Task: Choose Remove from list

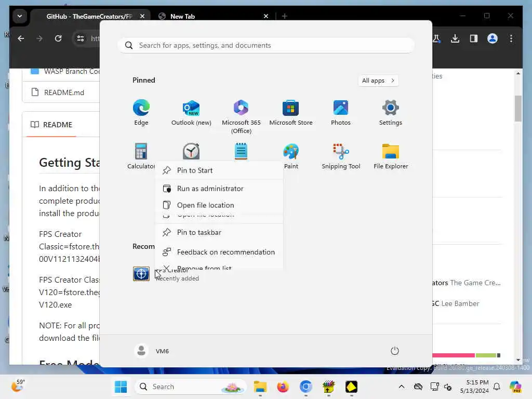Action: pyautogui.click(x=219, y=267)
